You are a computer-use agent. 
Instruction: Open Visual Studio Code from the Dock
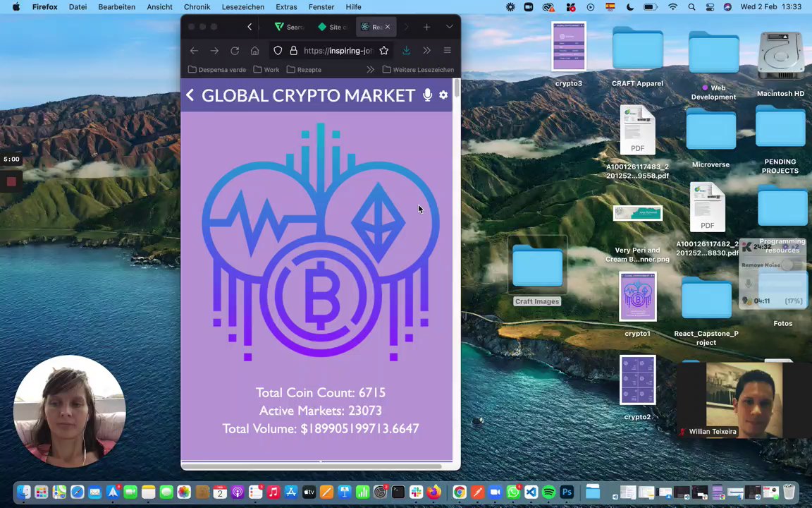pyautogui.click(x=531, y=491)
